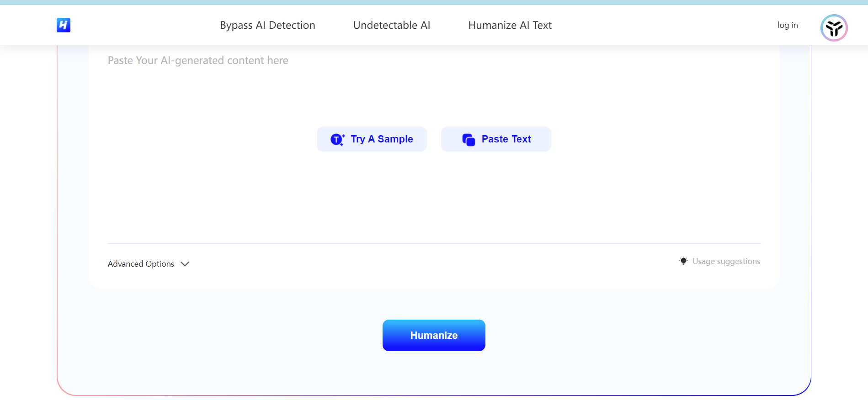This screenshot has height=400, width=868.
Task: Click the blue H logo icon
Action: pyautogui.click(x=64, y=25)
